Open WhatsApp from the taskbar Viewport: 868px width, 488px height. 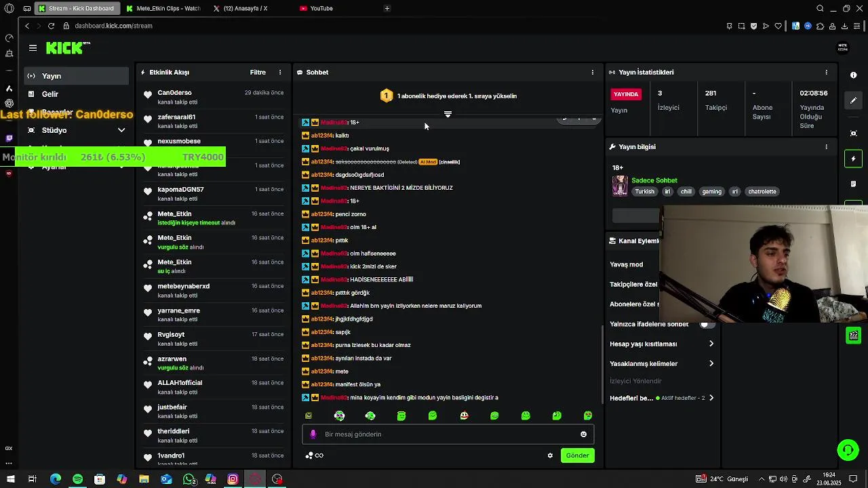point(189,479)
